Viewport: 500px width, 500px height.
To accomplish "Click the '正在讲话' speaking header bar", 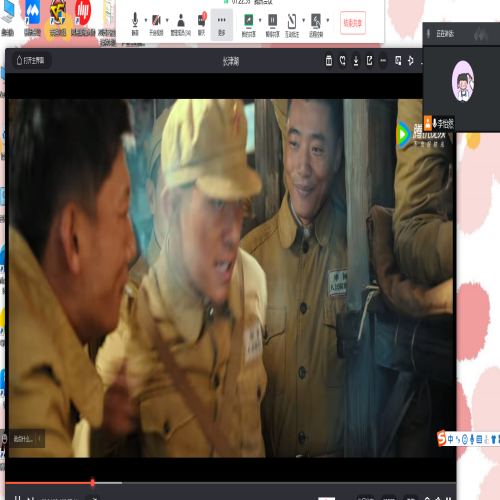I will pos(461,34).
